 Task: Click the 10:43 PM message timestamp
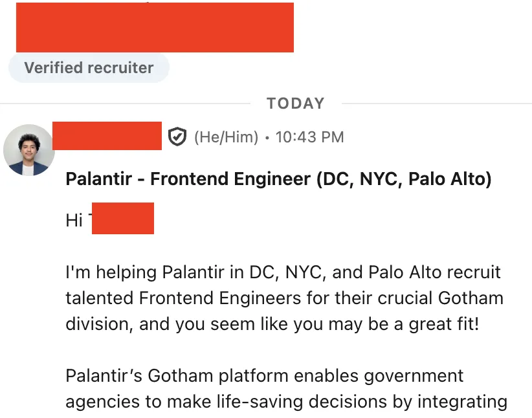tap(310, 137)
